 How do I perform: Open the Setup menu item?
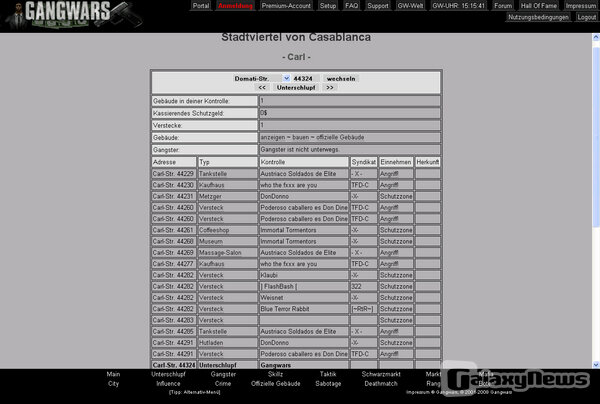point(328,6)
